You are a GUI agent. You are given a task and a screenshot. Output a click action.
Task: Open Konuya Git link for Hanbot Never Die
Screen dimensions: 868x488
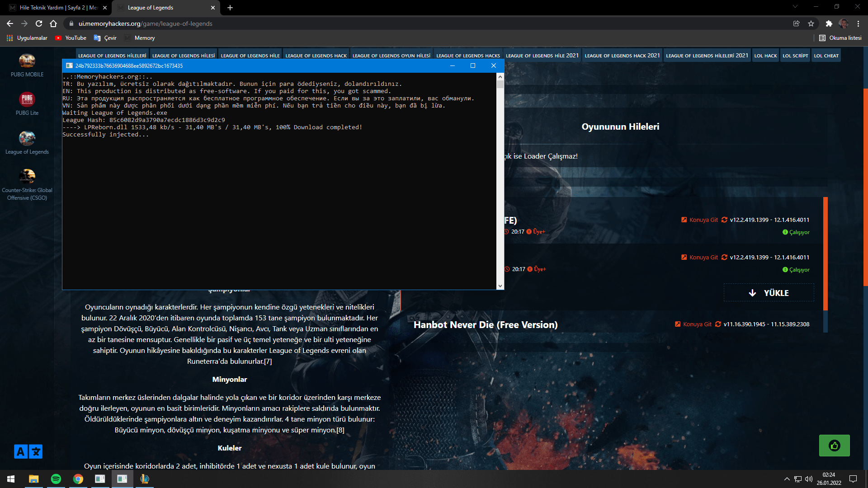click(x=693, y=324)
